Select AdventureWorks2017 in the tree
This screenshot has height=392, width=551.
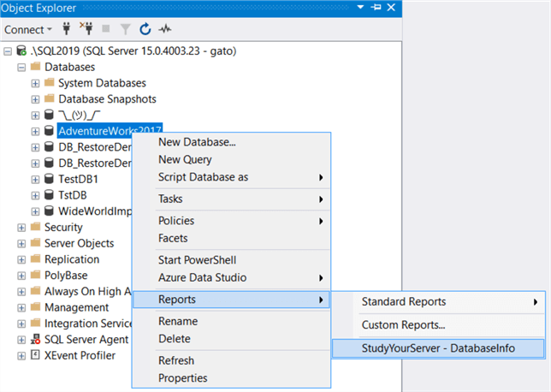(110, 131)
